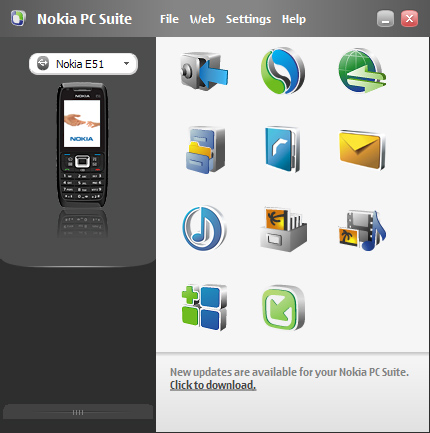The height and width of the screenshot is (433, 430).
Task: Open the Web menu
Action: (202, 19)
